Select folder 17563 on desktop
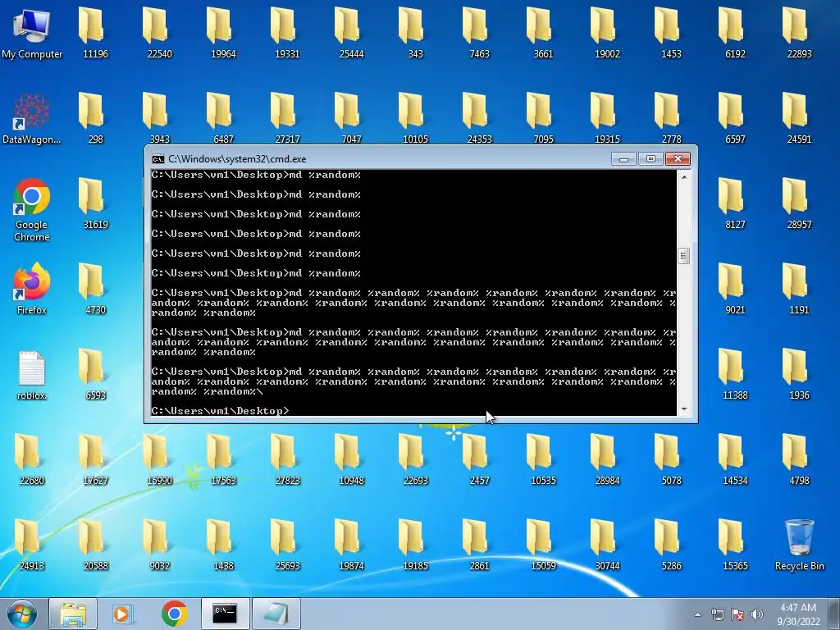This screenshot has width=840, height=630. [223, 460]
